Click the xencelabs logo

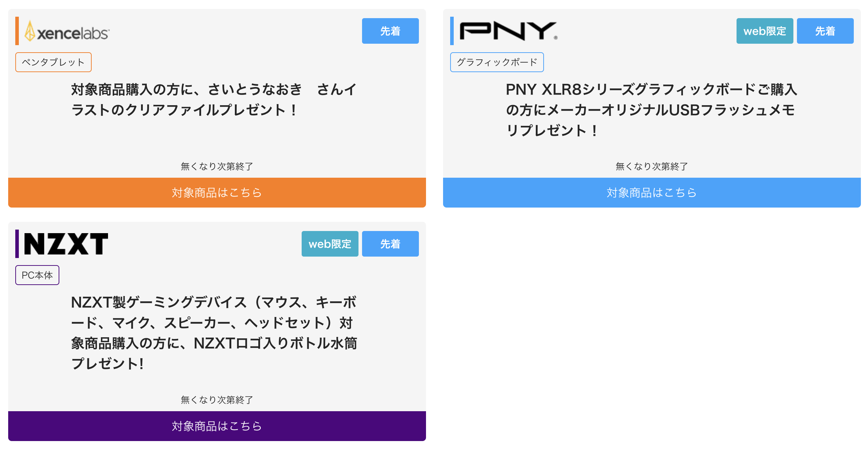point(67,31)
